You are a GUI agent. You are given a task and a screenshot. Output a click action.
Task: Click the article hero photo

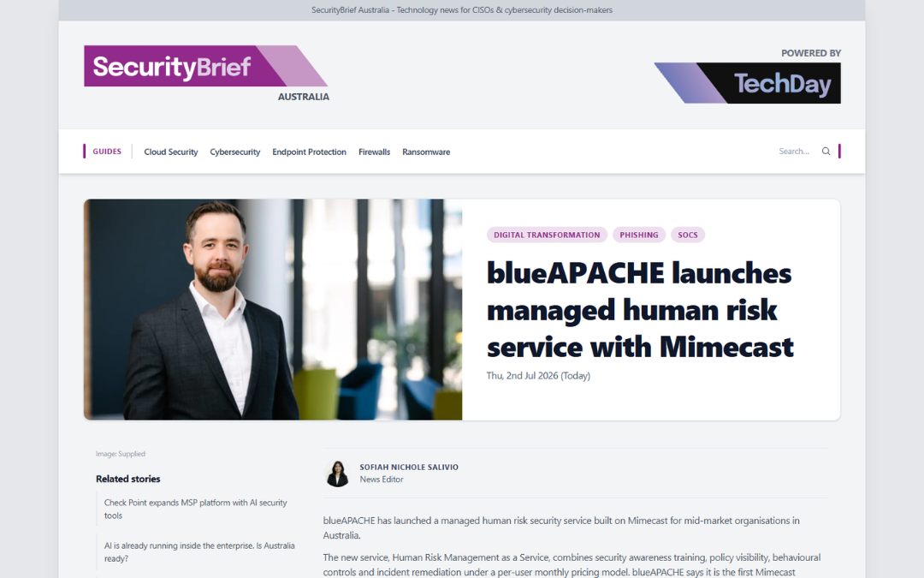(273, 310)
